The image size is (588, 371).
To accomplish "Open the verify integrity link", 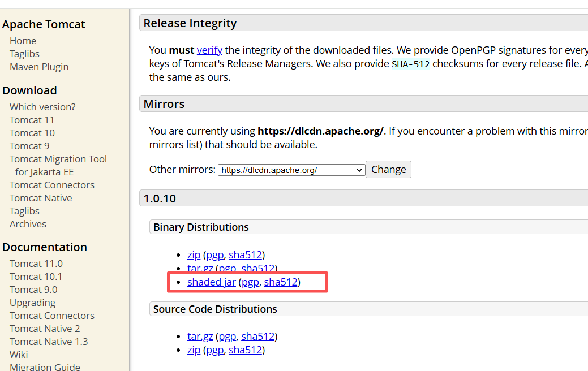I will (x=209, y=50).
